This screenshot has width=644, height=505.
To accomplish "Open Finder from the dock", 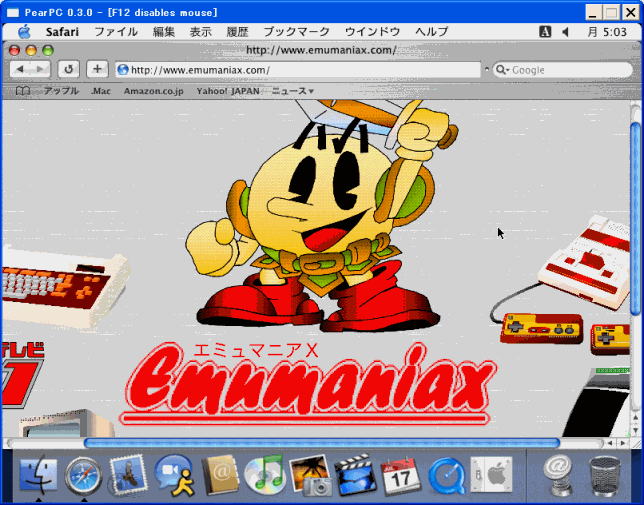I will pos(37,473).
